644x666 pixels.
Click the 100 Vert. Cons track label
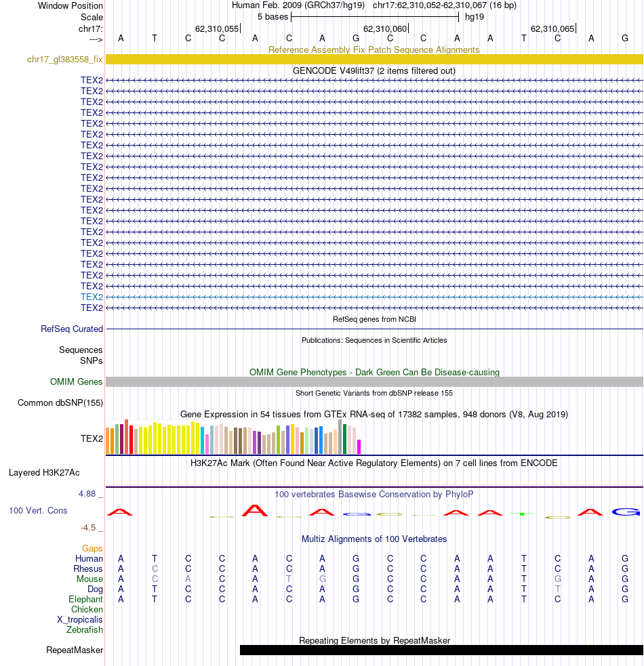coord(38,511)
